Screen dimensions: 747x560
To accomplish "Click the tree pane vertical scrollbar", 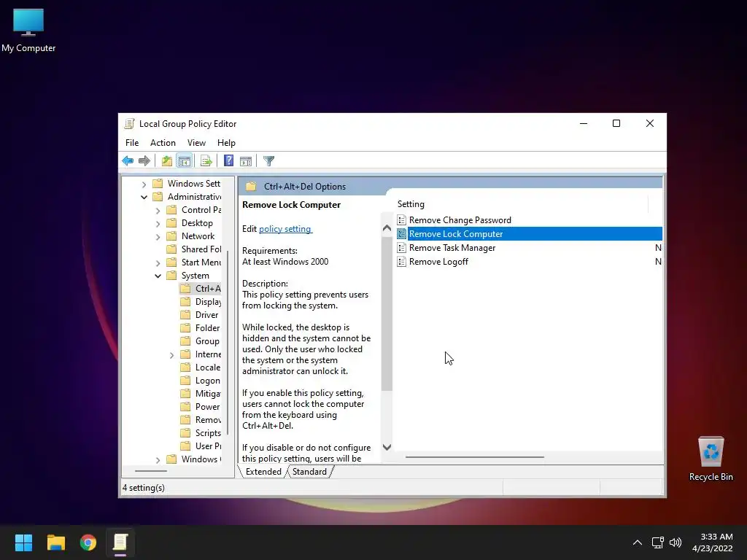I will click(x=228, y=343).
